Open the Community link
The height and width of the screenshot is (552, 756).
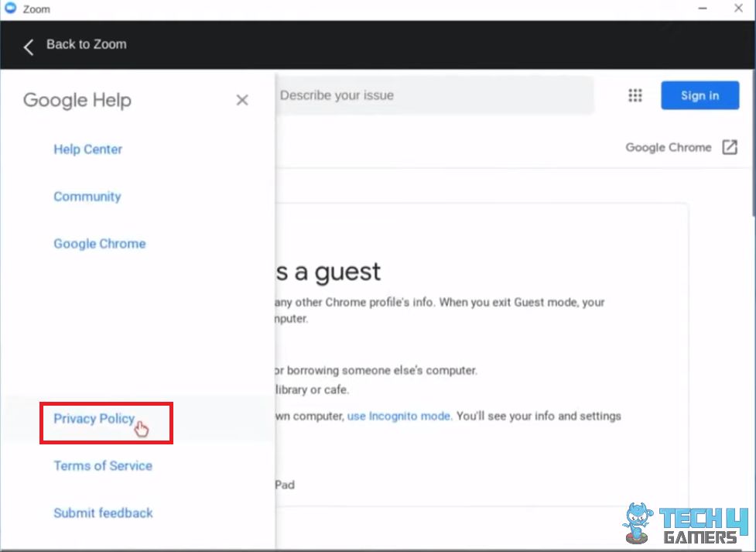87,197
